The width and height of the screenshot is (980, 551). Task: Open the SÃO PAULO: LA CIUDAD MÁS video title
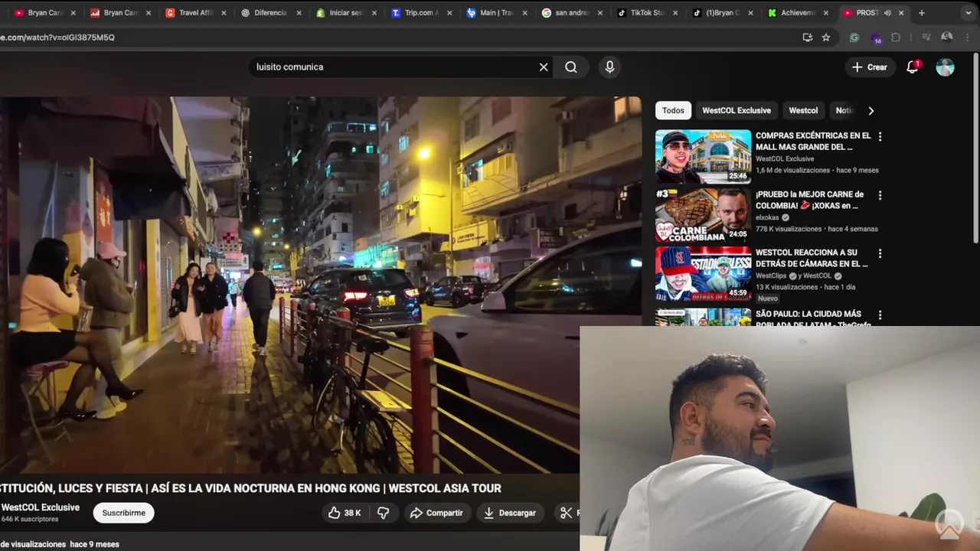813,319
